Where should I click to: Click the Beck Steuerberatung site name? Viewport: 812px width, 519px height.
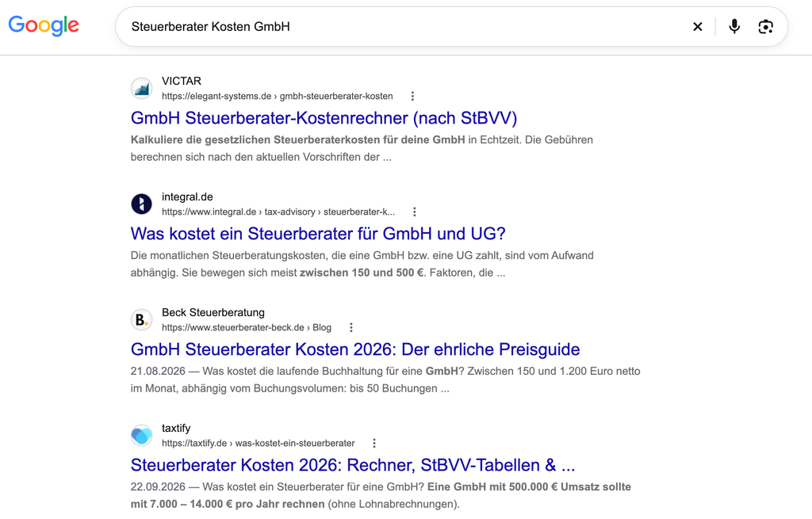point(213,312)
